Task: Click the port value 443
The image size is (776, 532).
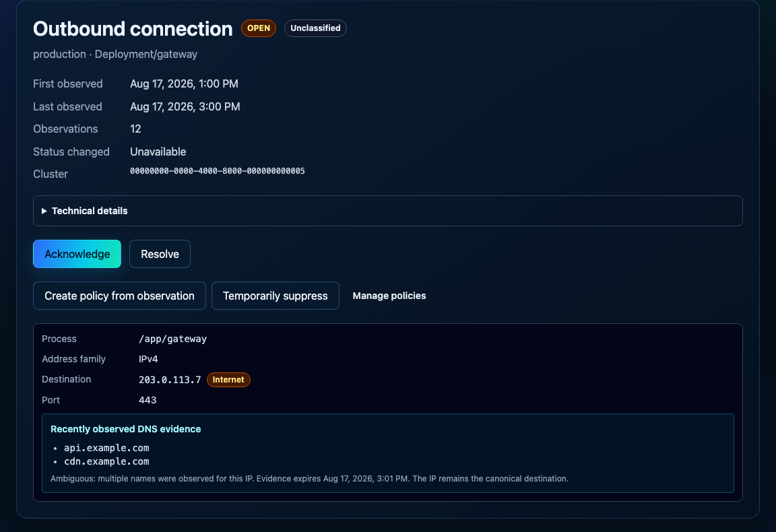Action: pos(148,400)
